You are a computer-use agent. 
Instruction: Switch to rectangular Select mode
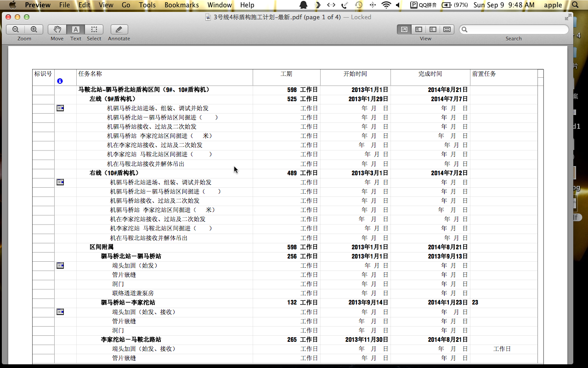coord(94,29)
